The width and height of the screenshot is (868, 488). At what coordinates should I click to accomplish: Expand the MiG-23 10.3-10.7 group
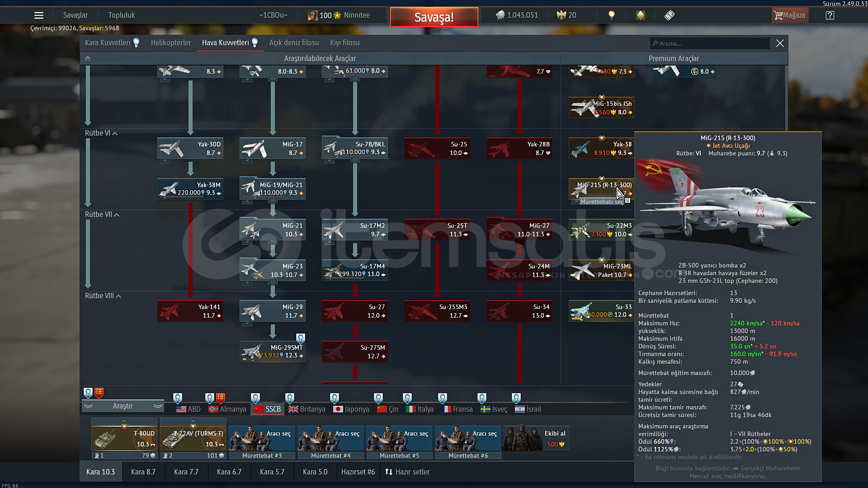click(273, 269)
